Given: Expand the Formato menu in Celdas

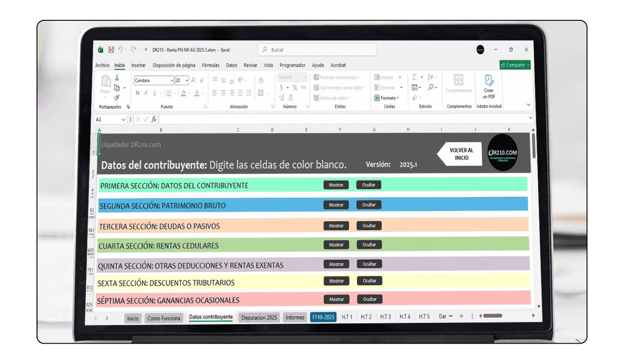Looking at the screenshot, I should click(x=389, y=98).
